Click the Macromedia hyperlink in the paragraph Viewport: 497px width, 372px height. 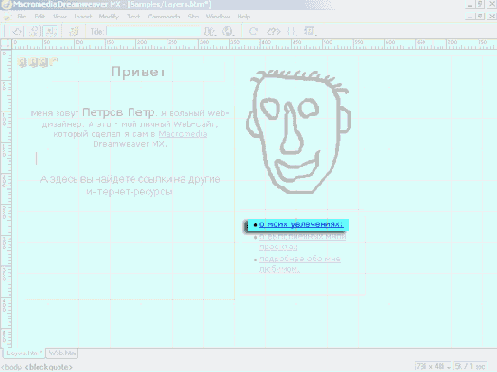(x=183, y=134)
